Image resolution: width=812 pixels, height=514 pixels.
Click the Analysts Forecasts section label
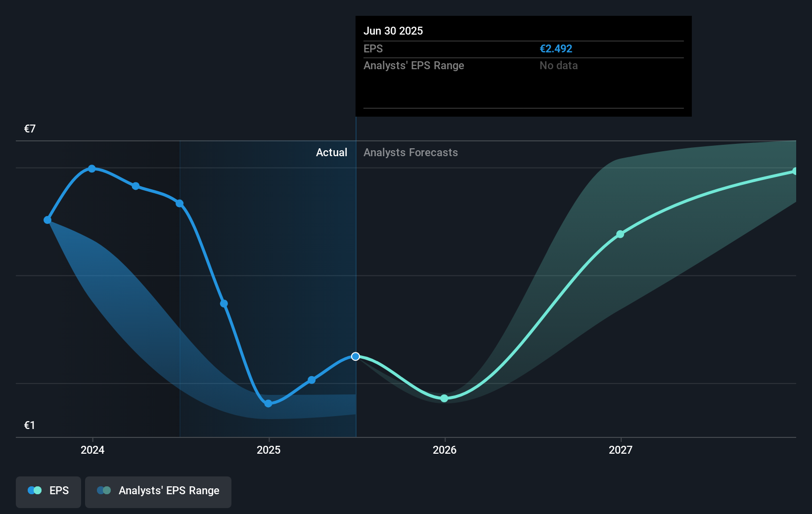[410, 153]
